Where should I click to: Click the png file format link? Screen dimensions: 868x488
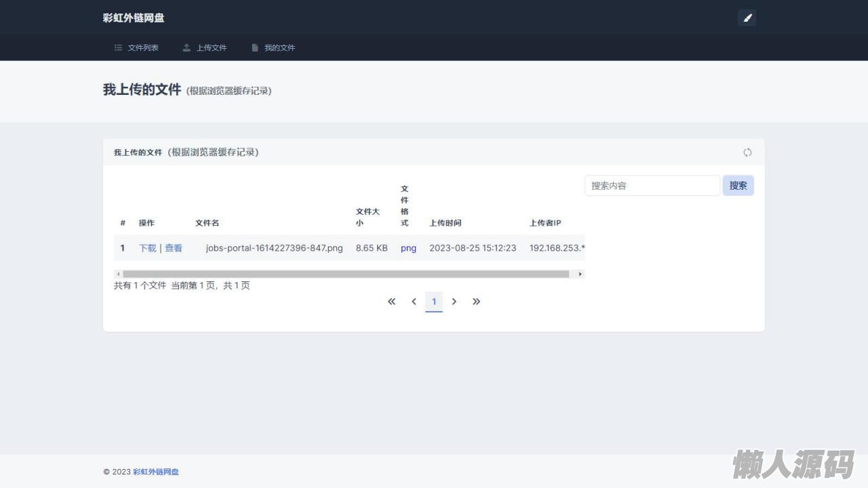click(x=408, y=248)
